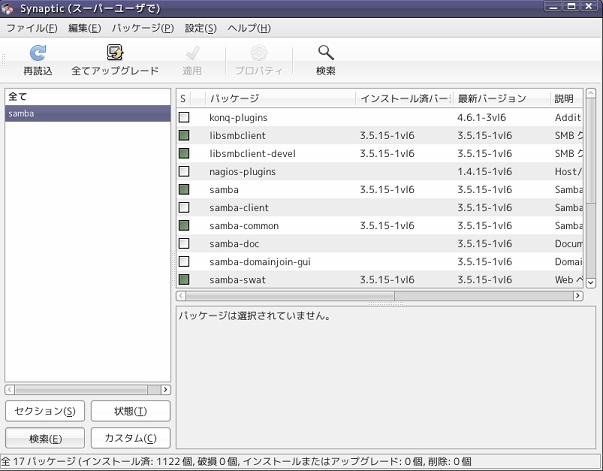Screen dimensions: 603x471
Task: Click the Apply (適用) checkmark icon
Action: pos(192,53)
